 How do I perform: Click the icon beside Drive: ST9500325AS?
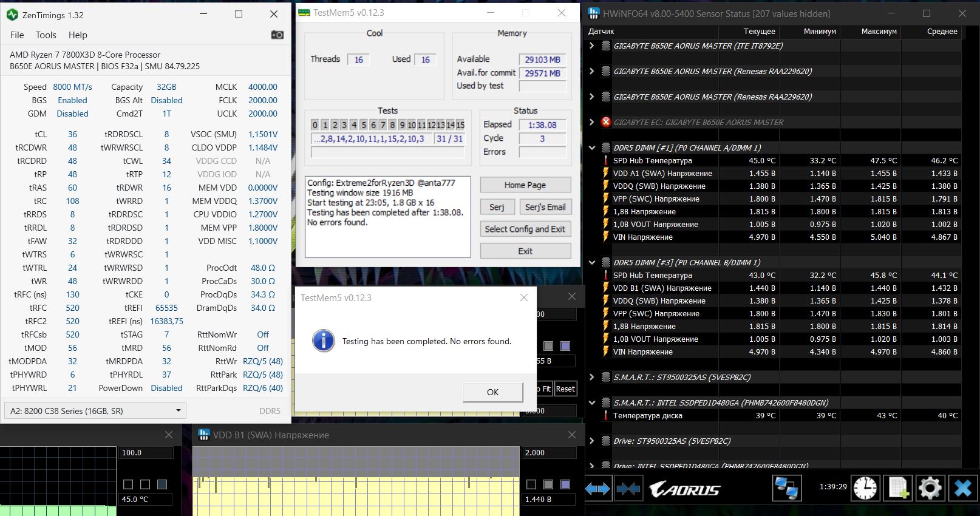pos(605,441)
